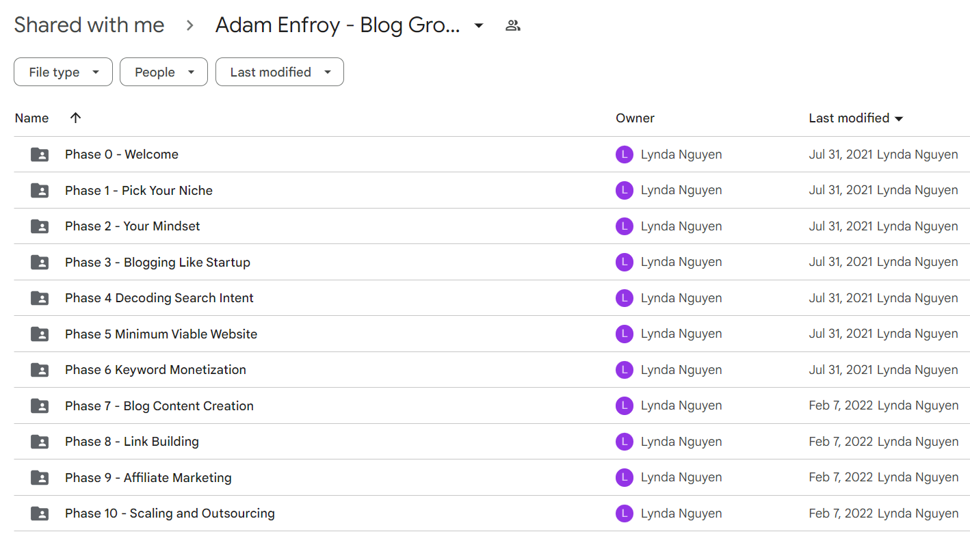The image size is (970, 560).
Task: Click Lynda Nguyen's avatar in the Phase 2 row
Action: pos(625,226)
